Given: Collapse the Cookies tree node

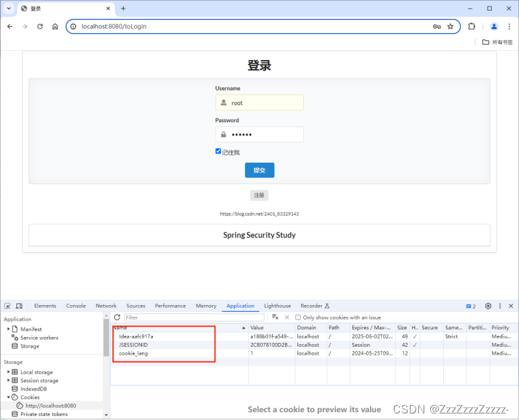Looking at the screenshot, I should point(8,397).
